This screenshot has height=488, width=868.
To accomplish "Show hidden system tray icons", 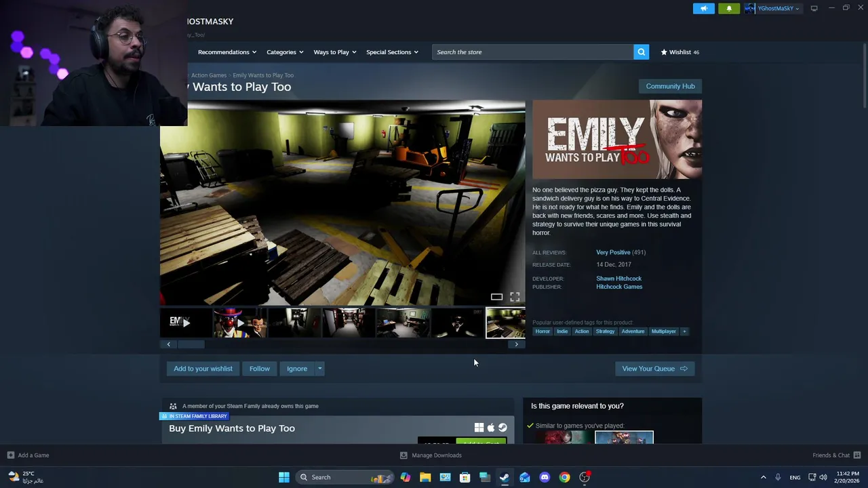I will pyautogui.click(x=763, y=477).
